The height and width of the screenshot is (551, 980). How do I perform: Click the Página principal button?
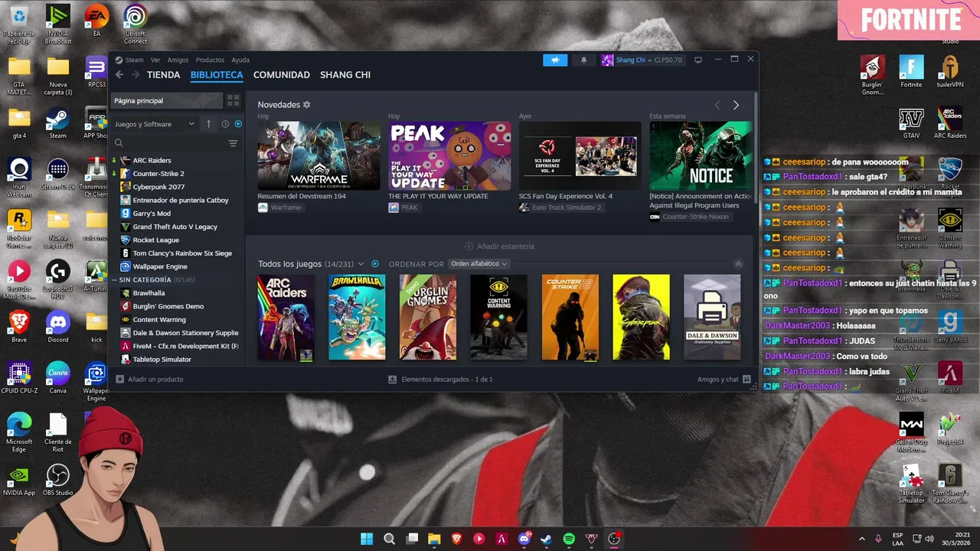pos(167,100)
